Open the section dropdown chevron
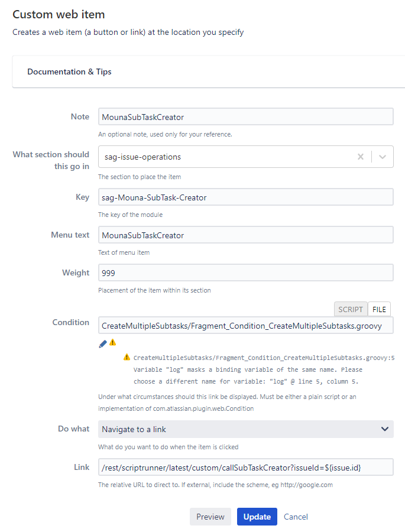The image size is (405, 532). click(x=383, y=157)
